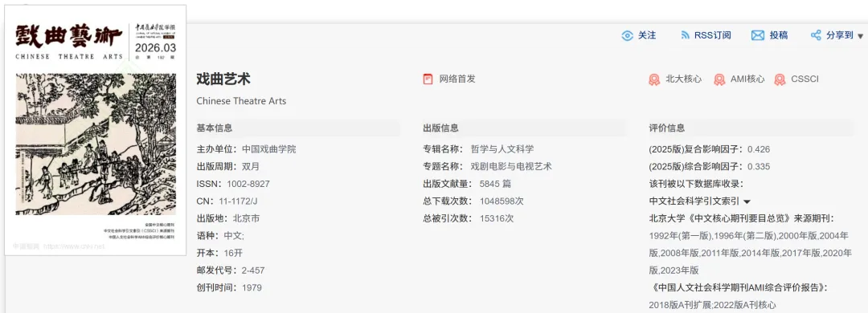
Task: Click 专辑名称 value 哲学与人文科学
Action: pos(502,149)
